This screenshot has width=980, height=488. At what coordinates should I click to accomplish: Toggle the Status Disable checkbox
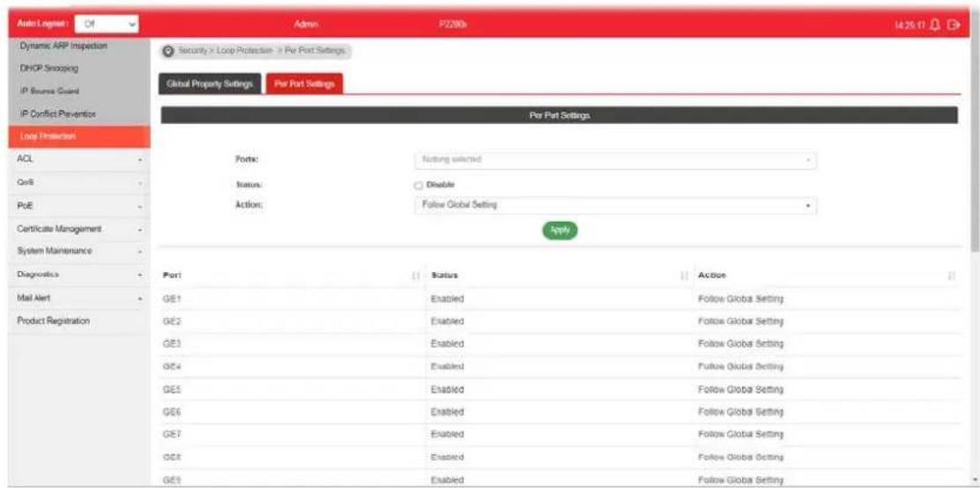pos(419,186)
